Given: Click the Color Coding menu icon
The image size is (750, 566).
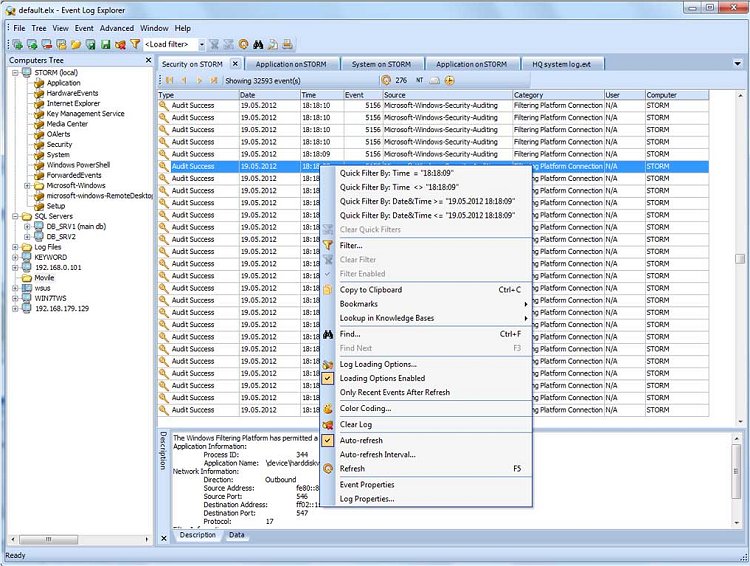Looking at the screenshot, I should coord(327,409).
